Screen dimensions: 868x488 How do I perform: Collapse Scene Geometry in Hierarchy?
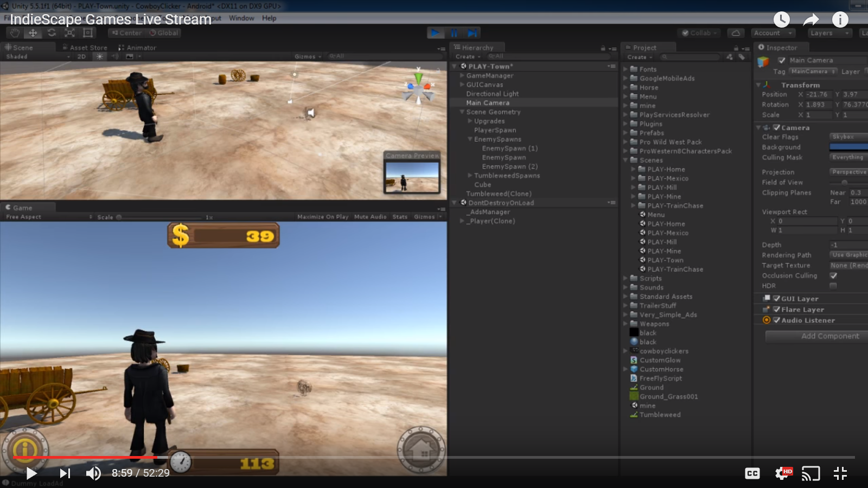pos(462,112)
